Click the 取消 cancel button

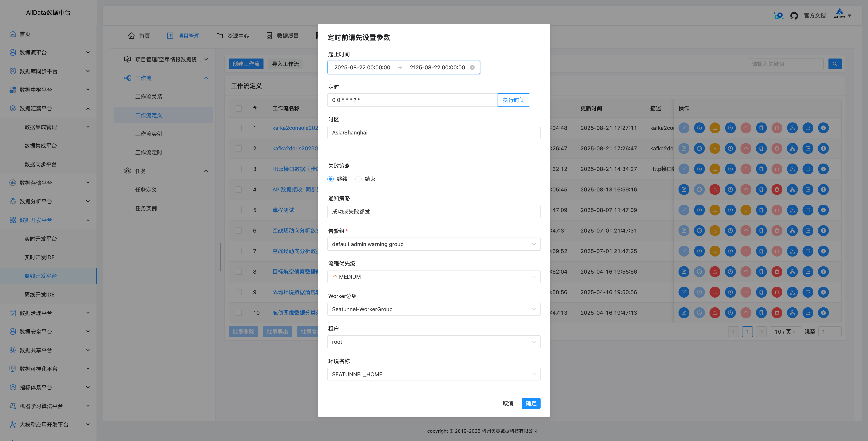tap(507, 403)
